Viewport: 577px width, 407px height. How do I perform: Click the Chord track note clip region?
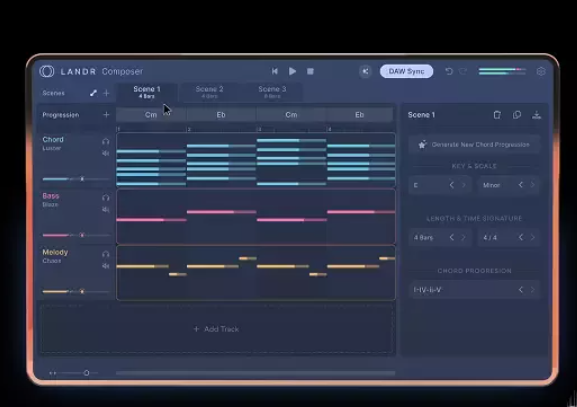pyautogui.click(x=256, y=160)
